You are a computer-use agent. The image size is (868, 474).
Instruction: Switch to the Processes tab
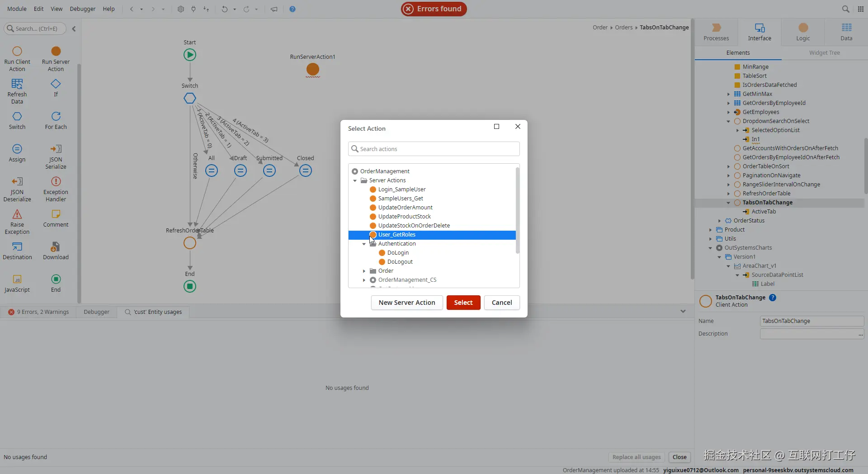coord(716,32)
